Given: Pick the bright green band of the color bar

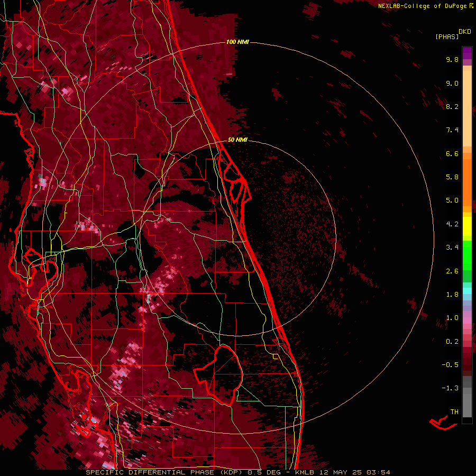Looking at the screenshot, I should coord(467,255).
